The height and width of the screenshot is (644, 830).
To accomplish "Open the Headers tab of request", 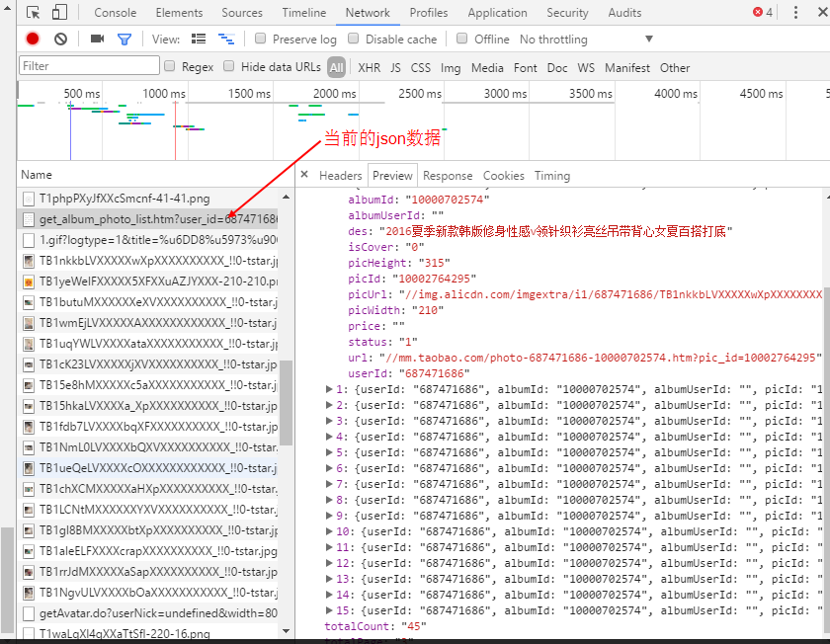I will coord(340,175).
